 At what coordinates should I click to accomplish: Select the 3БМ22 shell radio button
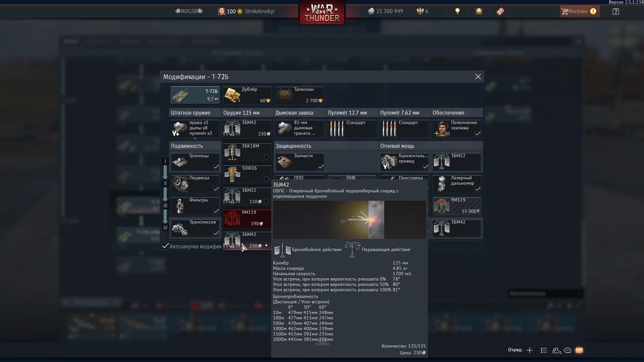(x=266, y=201)
